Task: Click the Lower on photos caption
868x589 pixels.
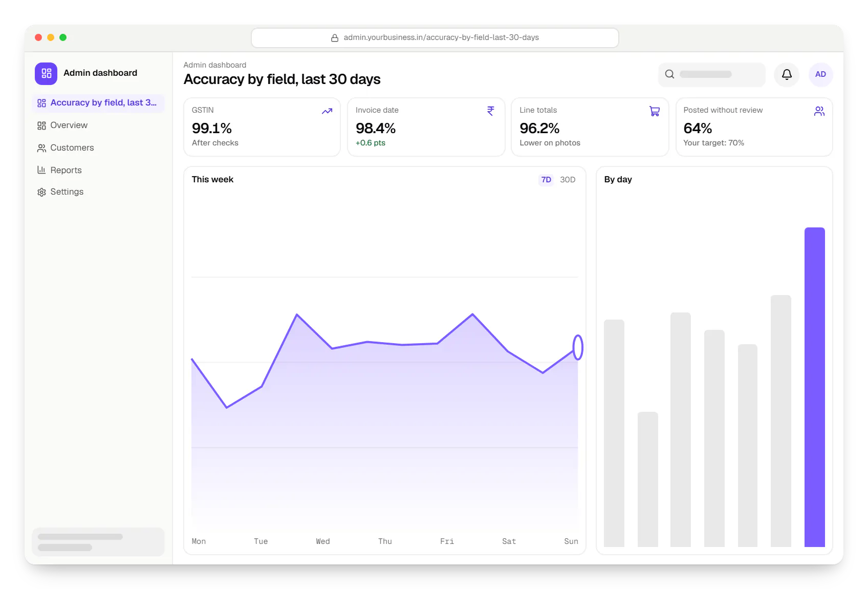Action: click(550, 143)
